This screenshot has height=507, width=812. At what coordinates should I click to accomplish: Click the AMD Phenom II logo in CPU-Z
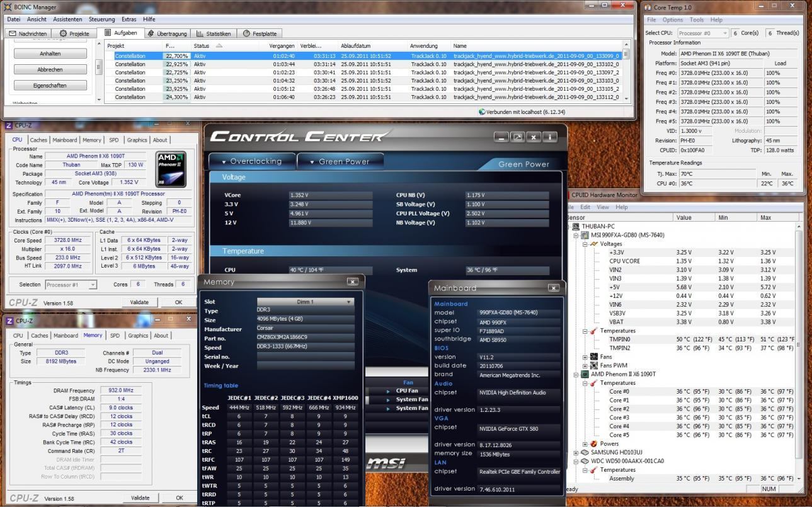(x=171, y=169)
